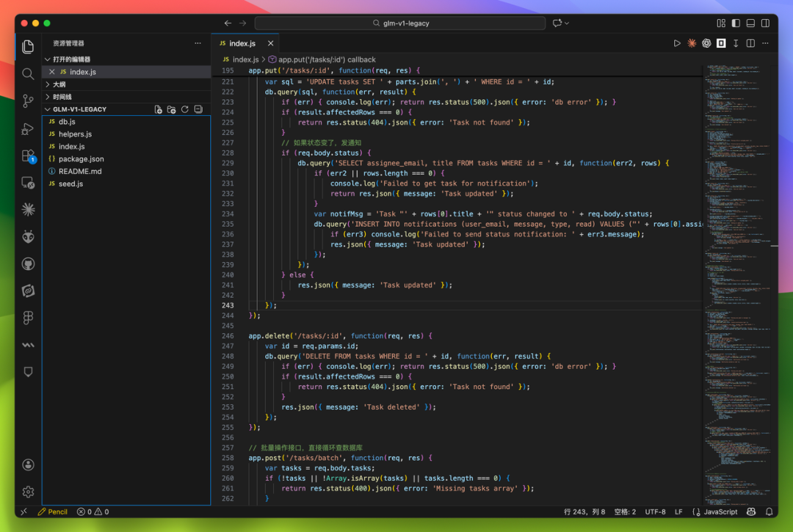Switch to the index.js editor tab
This screenshot has height=532, width=793.
point(243,43)
